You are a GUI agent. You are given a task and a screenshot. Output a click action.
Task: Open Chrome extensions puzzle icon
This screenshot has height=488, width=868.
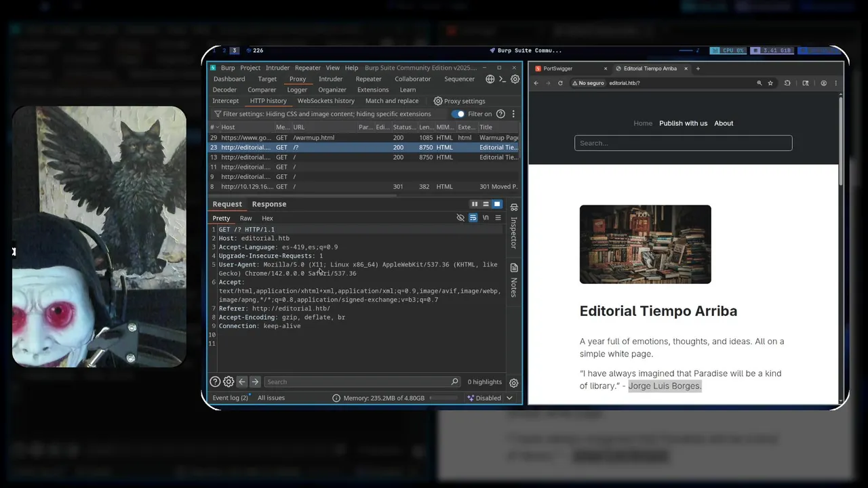(787, 83)
